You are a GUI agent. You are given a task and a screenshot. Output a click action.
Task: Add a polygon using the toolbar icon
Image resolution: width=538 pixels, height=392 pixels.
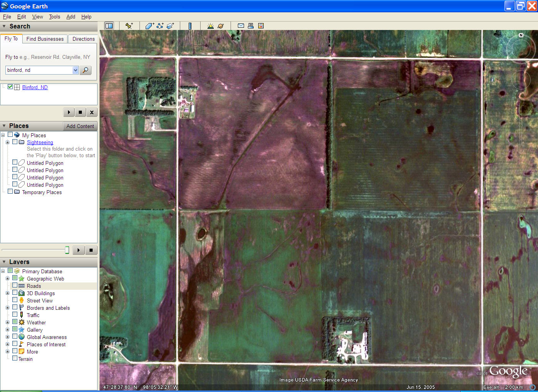[x=149, y=26]
